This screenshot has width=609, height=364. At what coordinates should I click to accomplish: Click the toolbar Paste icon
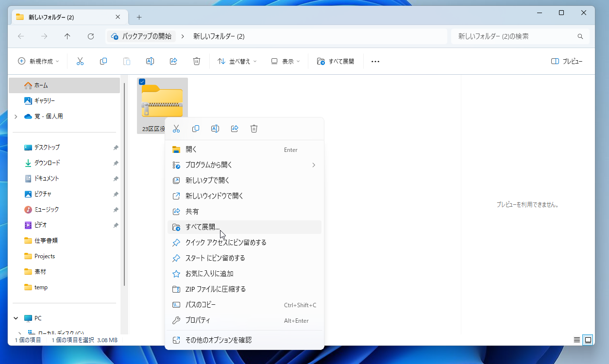127,61
